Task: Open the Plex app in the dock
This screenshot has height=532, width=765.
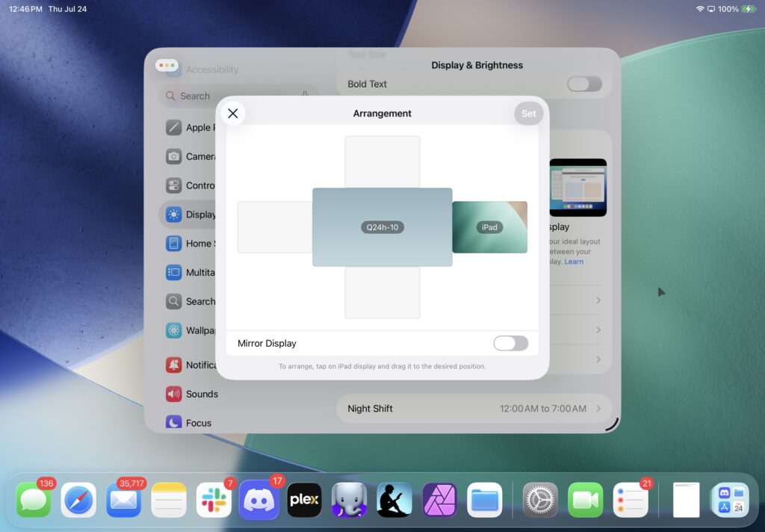Action: pos(304,500)
